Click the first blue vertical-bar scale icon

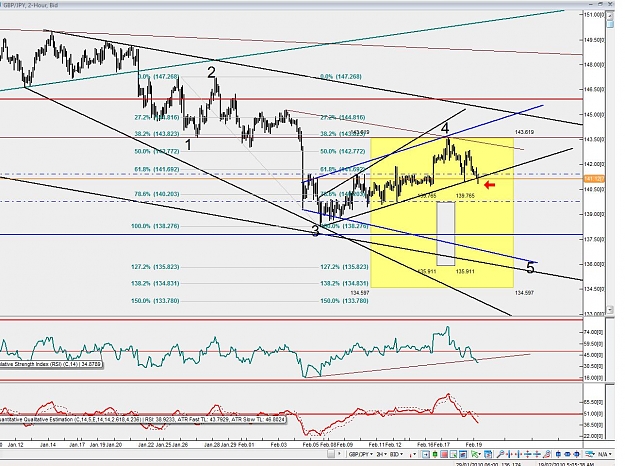click(x=558, y=454)
